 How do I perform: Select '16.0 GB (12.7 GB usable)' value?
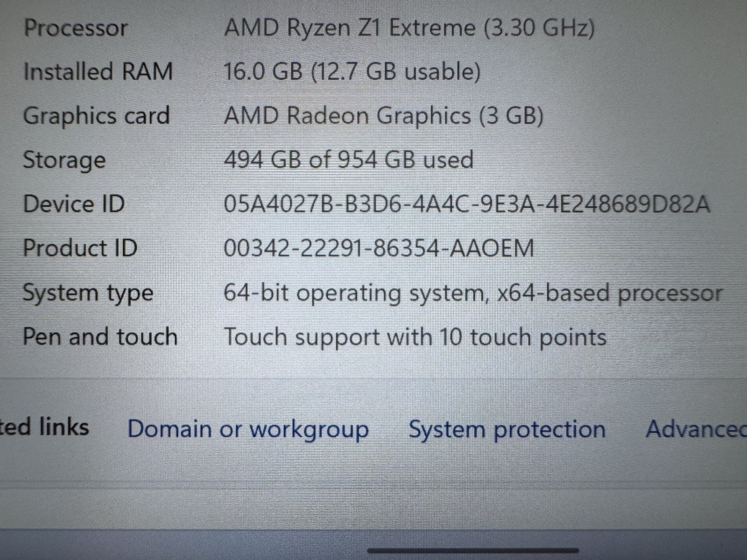point(352,72)
